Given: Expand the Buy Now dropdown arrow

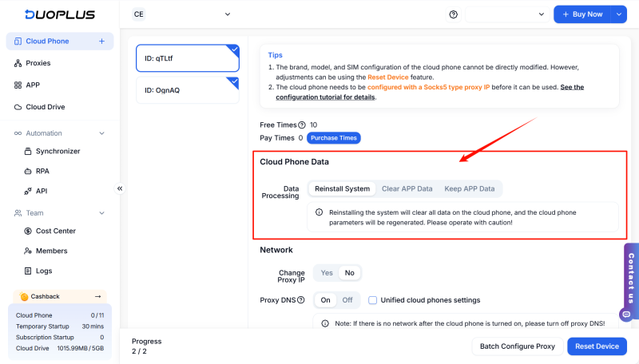Looking at the screenshot, I should tap(620, 14).
